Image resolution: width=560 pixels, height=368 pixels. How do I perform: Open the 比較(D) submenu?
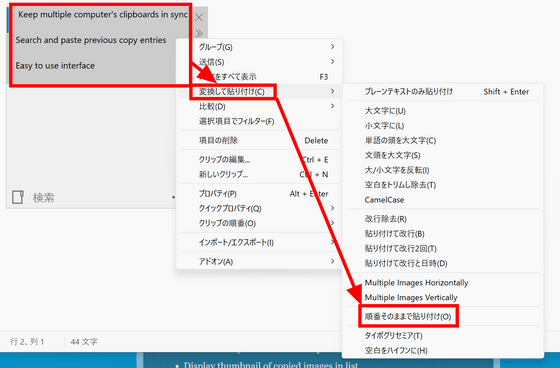[x=260, y=106]
